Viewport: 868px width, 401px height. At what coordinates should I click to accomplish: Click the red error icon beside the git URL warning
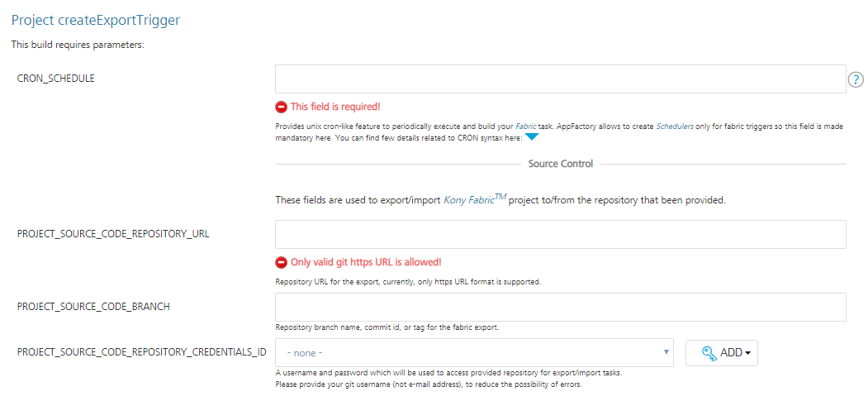pos(281,263)
